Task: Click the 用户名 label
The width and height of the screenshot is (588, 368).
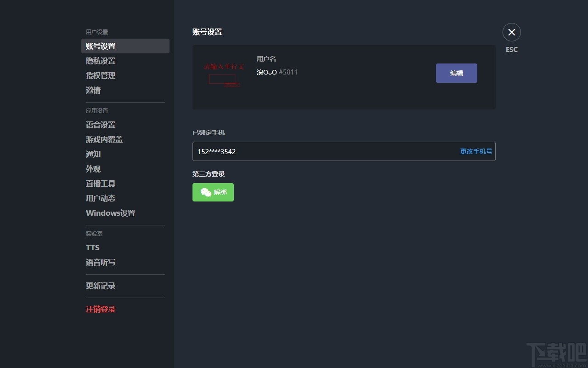Action: coord(266,59)
